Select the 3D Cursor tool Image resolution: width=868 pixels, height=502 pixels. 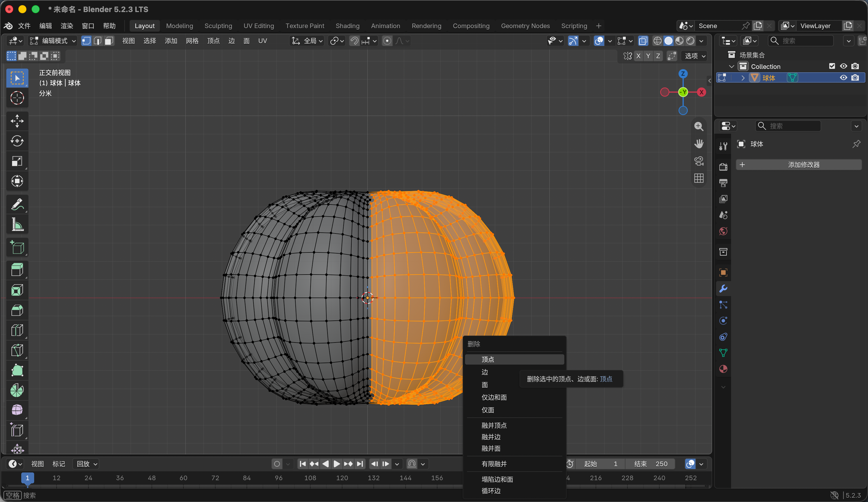[17, 98]
